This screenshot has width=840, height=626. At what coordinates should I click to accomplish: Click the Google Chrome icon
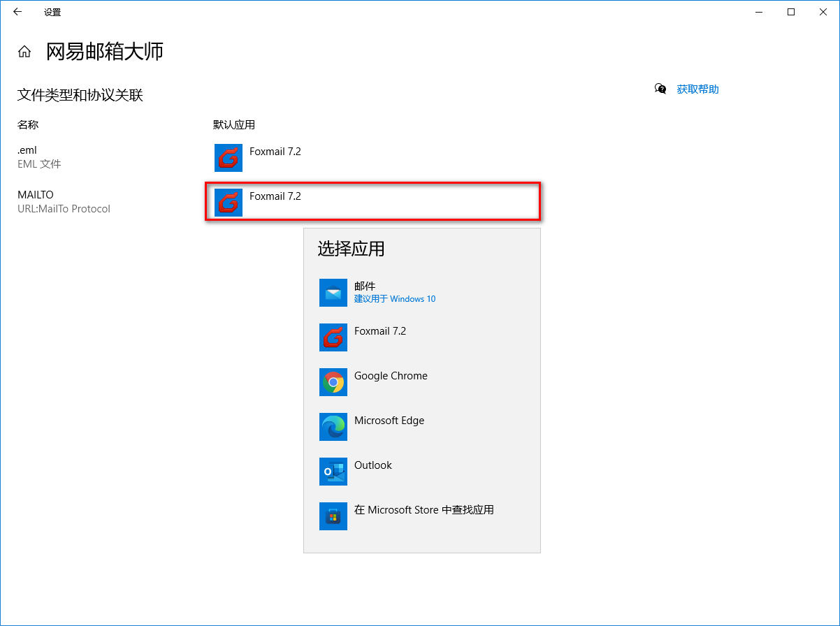[333, 382]
